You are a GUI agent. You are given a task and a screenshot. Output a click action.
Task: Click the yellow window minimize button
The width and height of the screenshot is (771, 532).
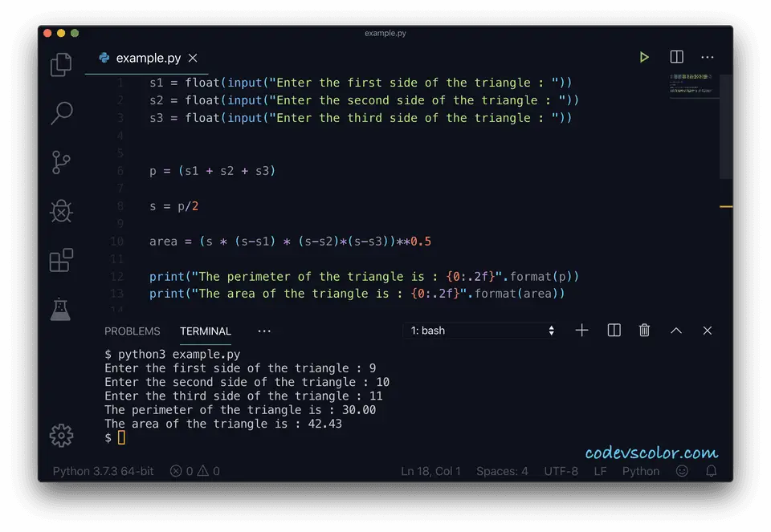tap(61, 33)
